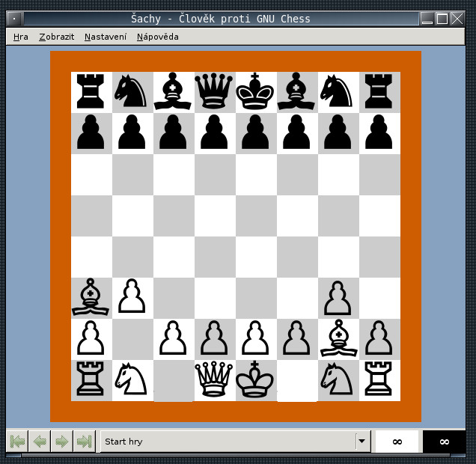476x464 pixels.
Task: Select the white bishop on g2
Action: (x=338, y=338)
